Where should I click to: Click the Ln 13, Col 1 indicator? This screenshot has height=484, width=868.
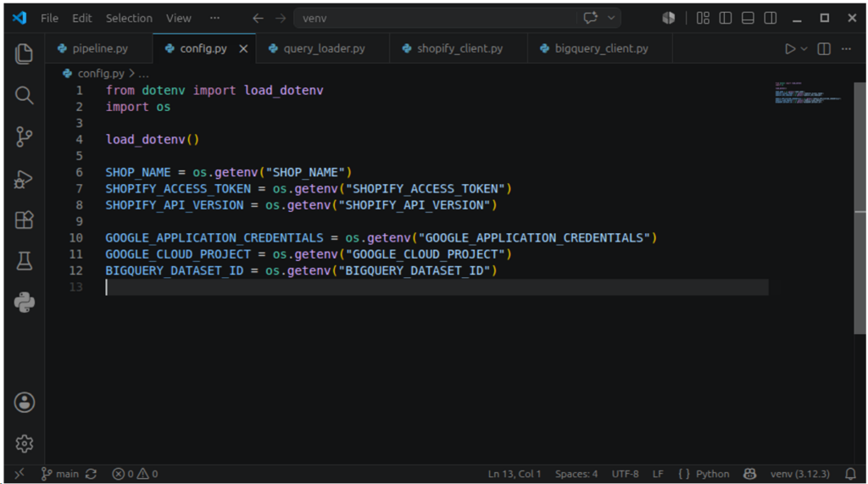515,474
